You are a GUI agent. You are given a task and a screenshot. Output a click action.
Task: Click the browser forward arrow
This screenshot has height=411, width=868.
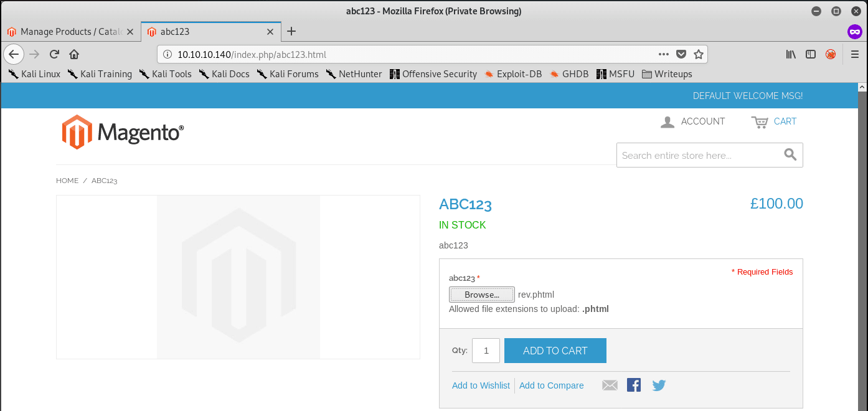click(34, 54)
